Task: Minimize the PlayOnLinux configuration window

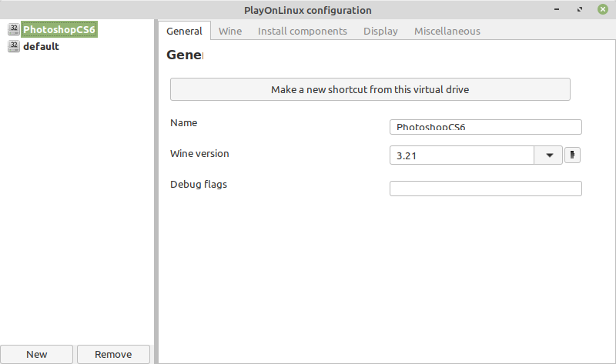Action: coord(557,9)
